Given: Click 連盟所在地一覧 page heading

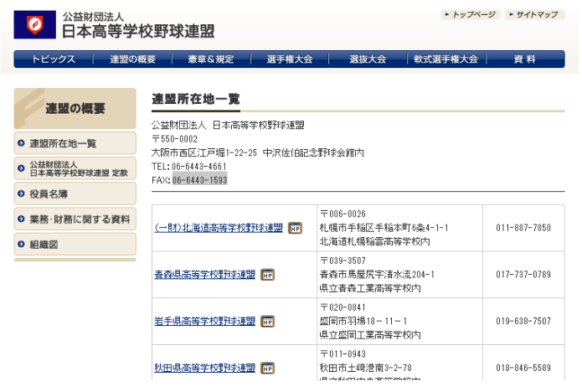Looking at the screenshot, I should (196, 99).
